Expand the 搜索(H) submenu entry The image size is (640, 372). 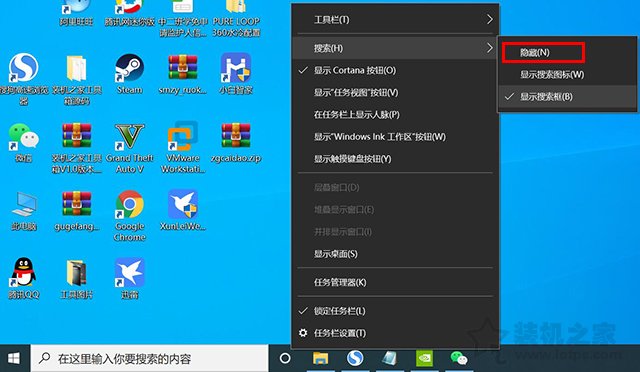pyautogui.click(x=395, y=48)
